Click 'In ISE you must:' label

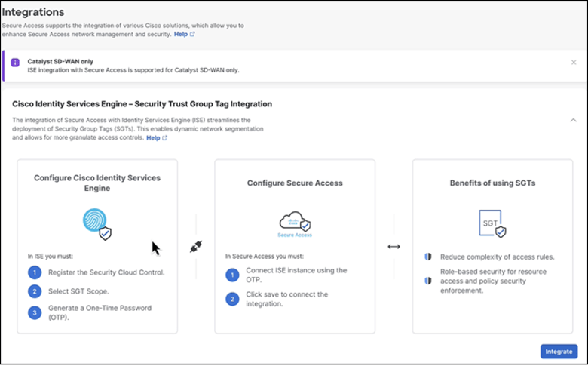[x=51, y=257]
